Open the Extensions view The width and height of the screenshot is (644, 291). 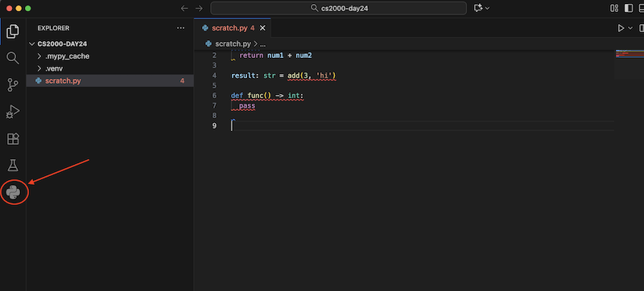[x=13, y=139]
